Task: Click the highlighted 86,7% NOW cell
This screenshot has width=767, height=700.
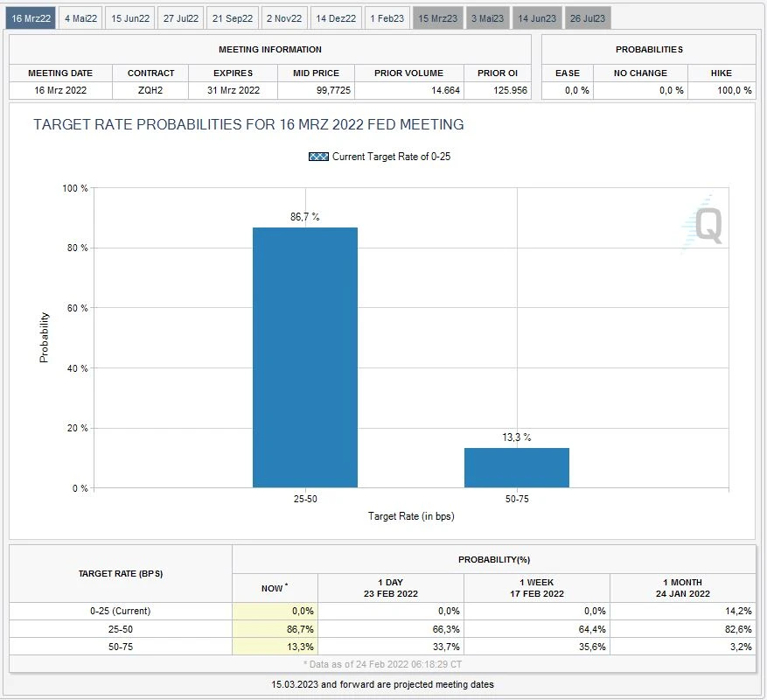Action: pos(275,629)
